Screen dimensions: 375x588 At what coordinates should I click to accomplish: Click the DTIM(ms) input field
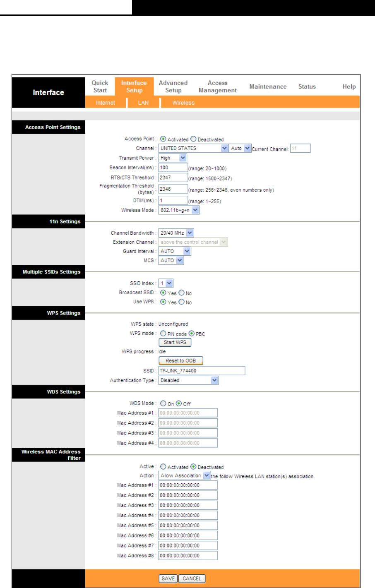[x=173, y=200]
